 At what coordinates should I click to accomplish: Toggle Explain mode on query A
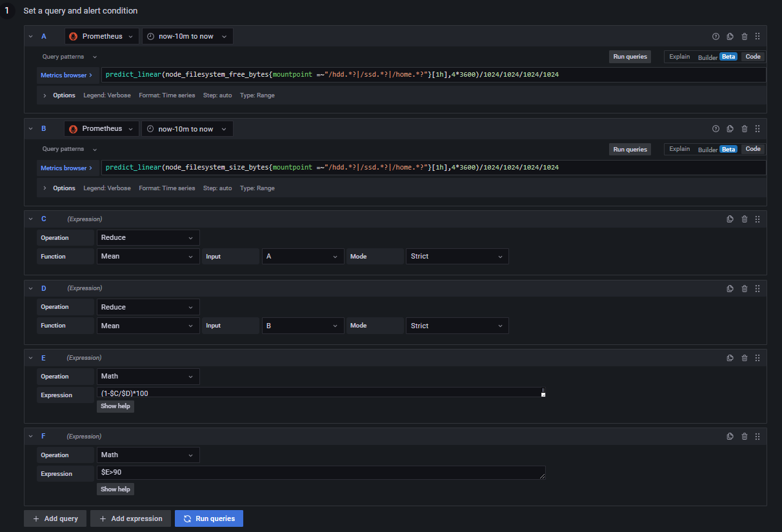[x=679, y=57]
